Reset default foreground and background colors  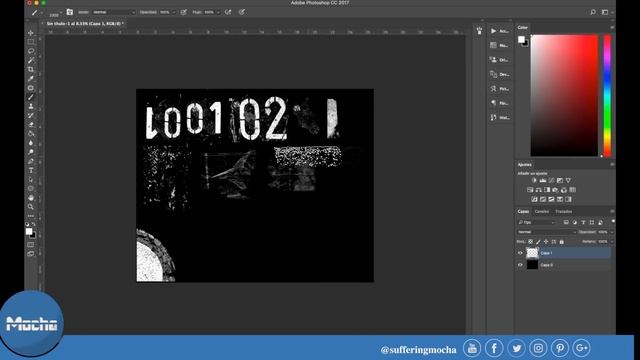pyautogui.click(x=27, y=224)
